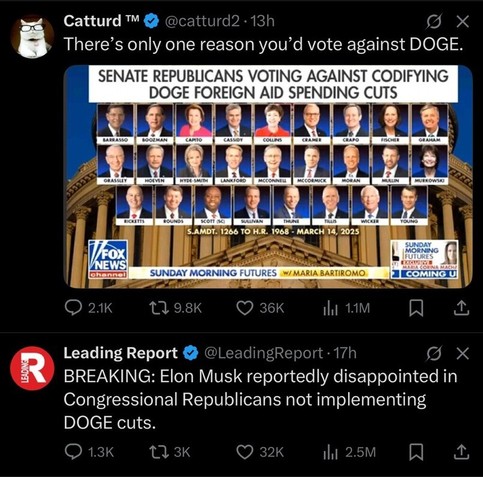Like the Leading Report tweet
Viewport: 483px width, 477px height.
point(245,452)
